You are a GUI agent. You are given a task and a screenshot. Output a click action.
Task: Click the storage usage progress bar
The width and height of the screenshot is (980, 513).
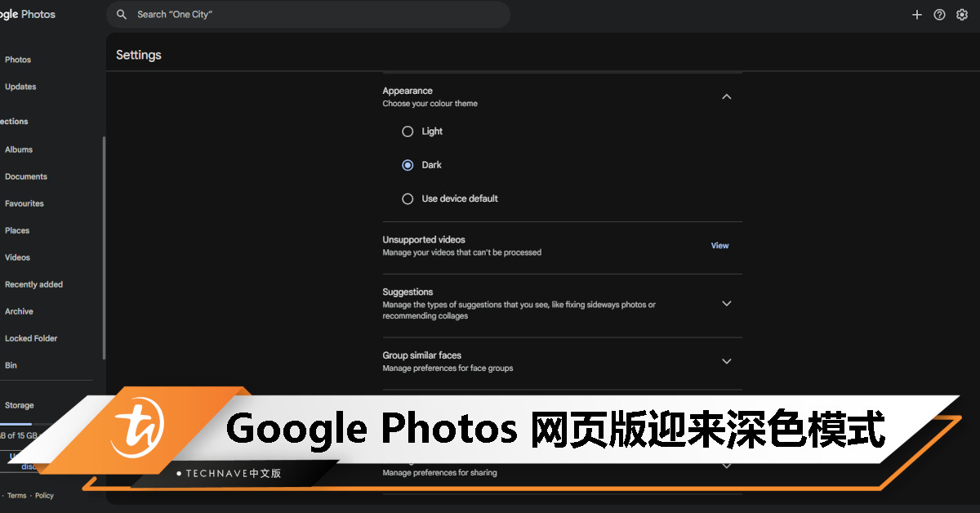(x=16, y=424)
